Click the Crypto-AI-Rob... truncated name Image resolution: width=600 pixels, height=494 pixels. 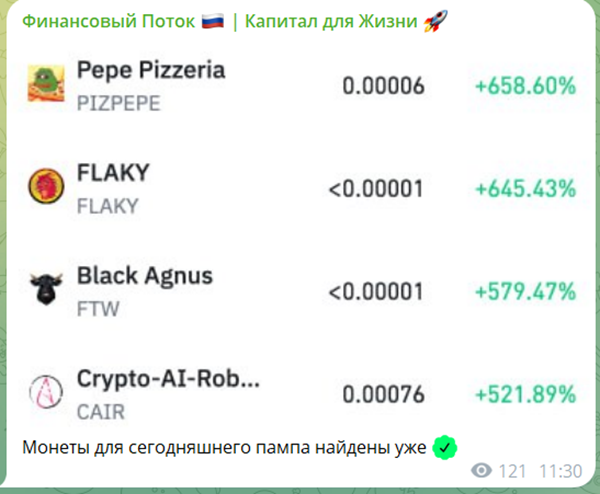(168, 380)
